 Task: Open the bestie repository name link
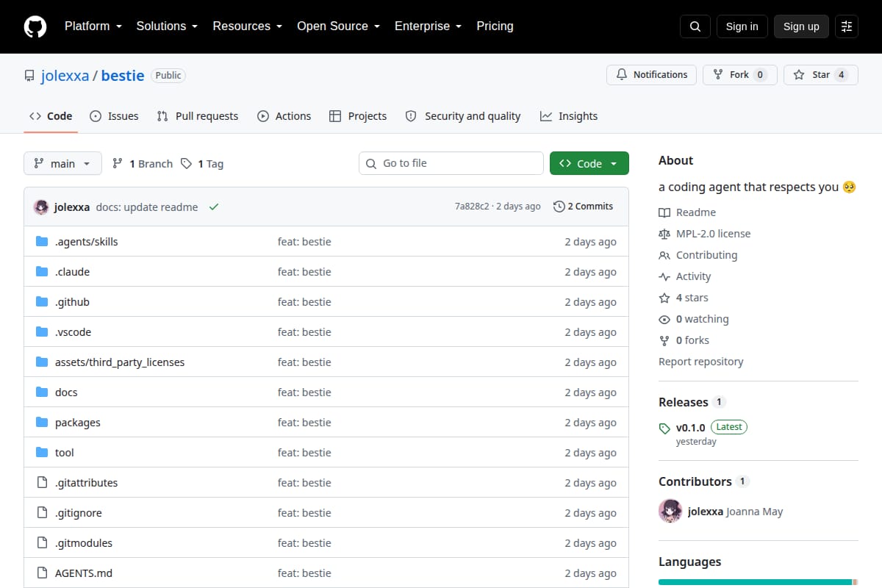point(123,76)
